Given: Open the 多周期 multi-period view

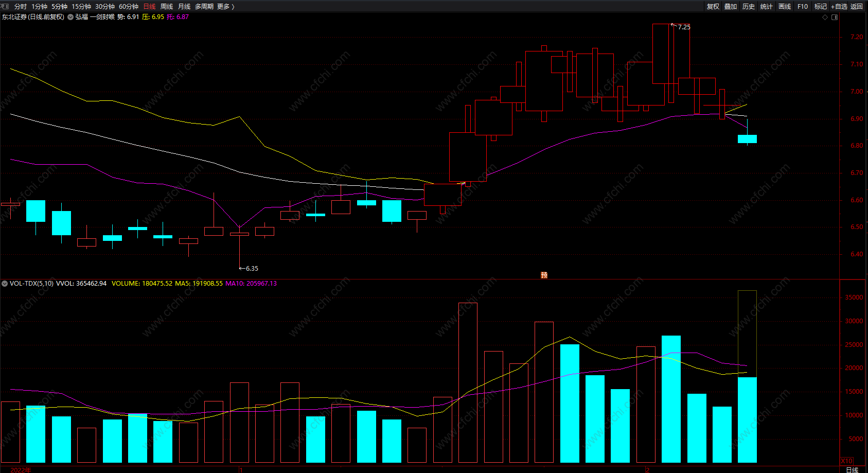Looking at the screenshot, I should pos(204,7).
